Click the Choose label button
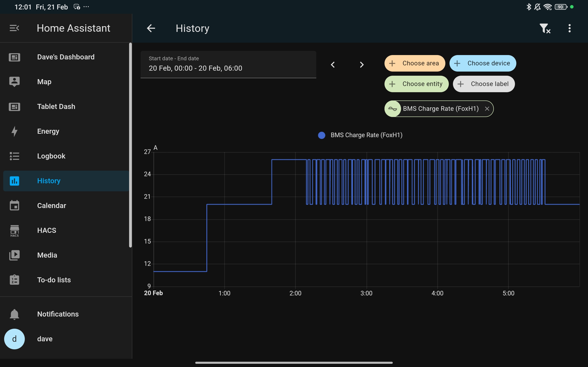Image resolution: width=588 pixels, height=367 pixels. 483,84
